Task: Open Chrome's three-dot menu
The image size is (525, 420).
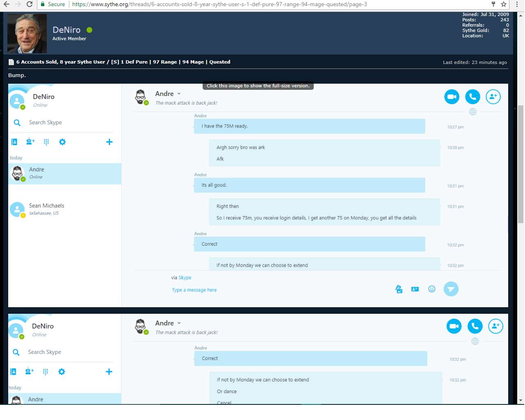Action: pyautogui.click(x=517, y=4)
